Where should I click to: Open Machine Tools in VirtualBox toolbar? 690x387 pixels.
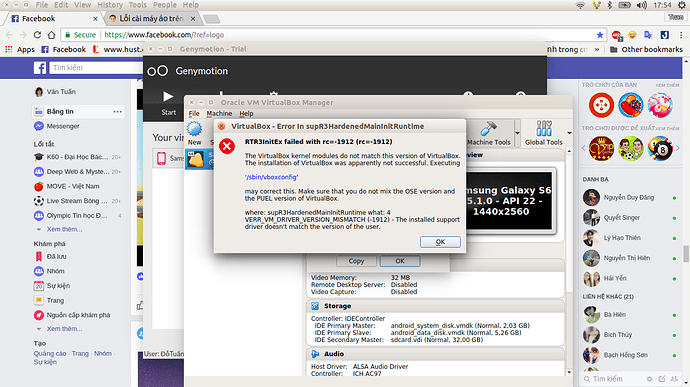[x=488, y=133]
